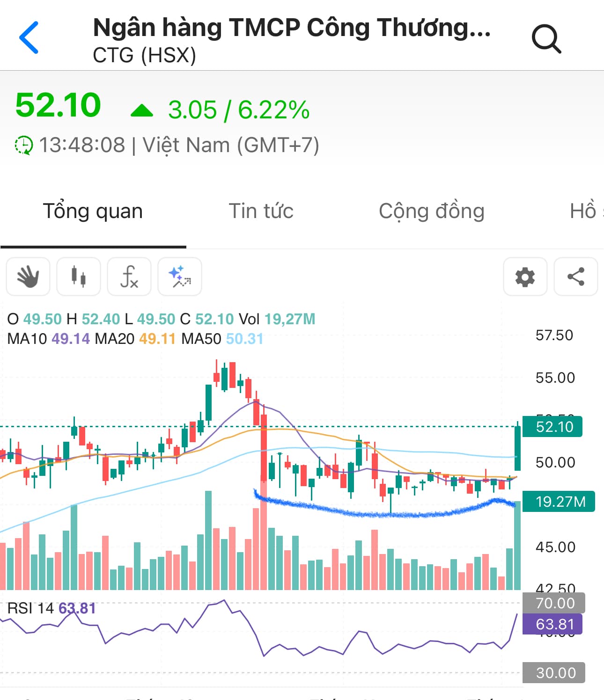The image size is (604, 700).
Task: Open the AI sparkle chart analysis tool
Action: 180,277
